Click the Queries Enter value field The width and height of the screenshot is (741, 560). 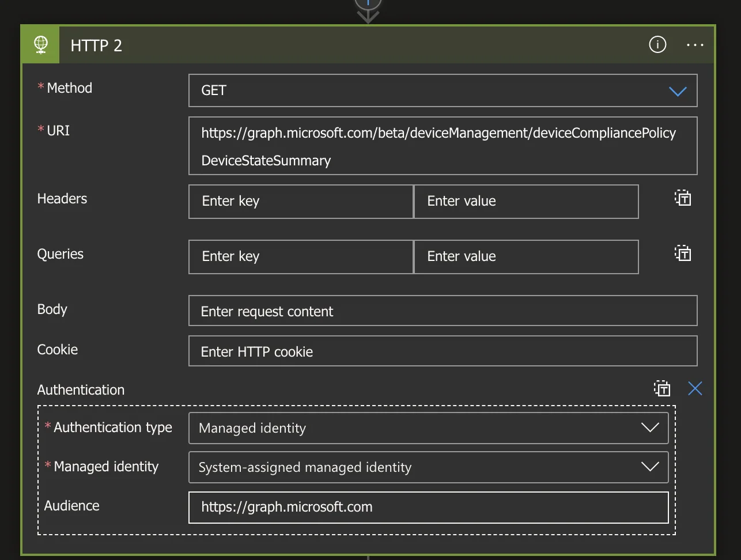(x=526, y=256)
